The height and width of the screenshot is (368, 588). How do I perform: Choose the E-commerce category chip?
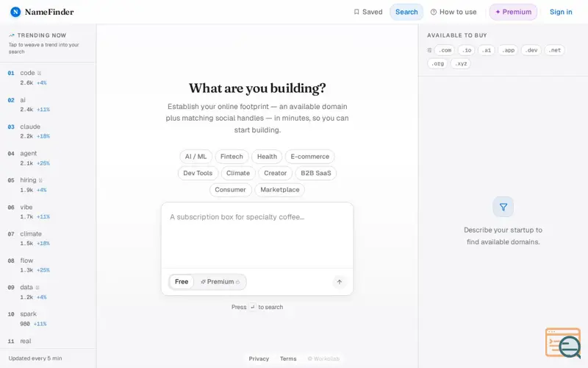pyautogui.click(x=309, y=157)
